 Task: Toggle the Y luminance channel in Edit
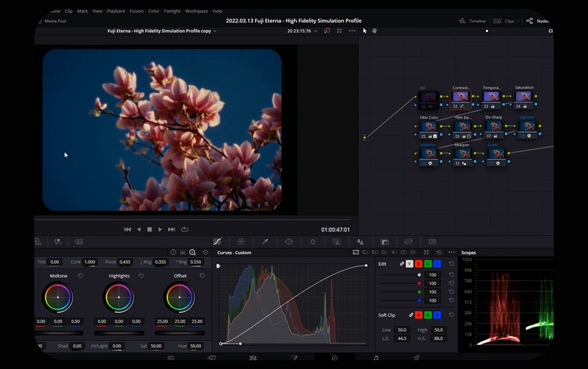410,264
